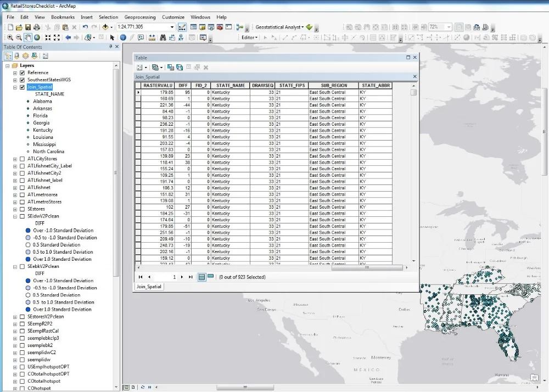This screenshot has height=392, width=549.
Task: Click the Add Data plus icon
Action: pyautogui.click(x=105, y=27)
